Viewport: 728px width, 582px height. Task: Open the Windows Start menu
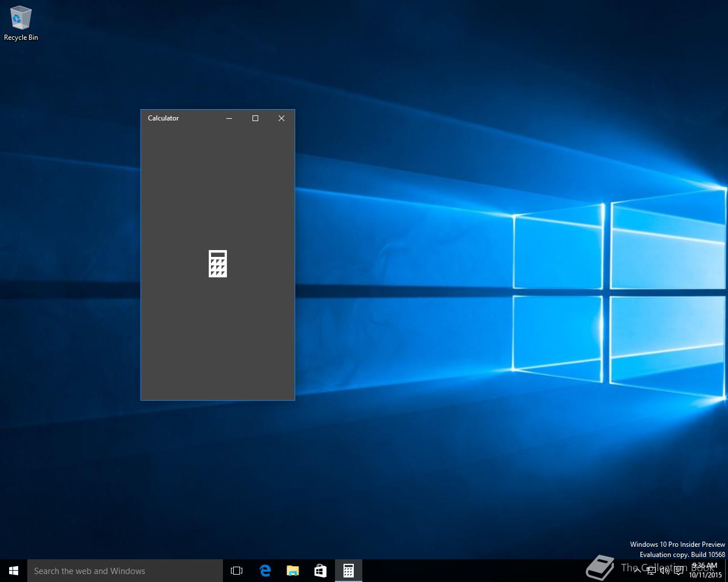click(x=14, y=571)
